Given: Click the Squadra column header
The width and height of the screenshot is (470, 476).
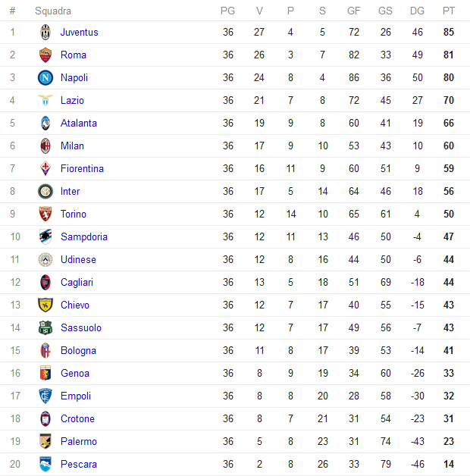Looking at the screenshot, I should [53, 11].
